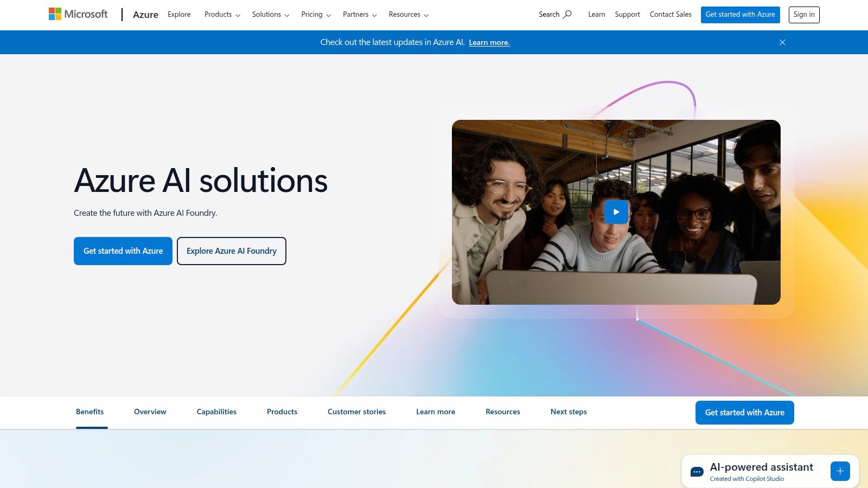
Task: Click the chat bubble assistant icon
Action: coord(697,472)
